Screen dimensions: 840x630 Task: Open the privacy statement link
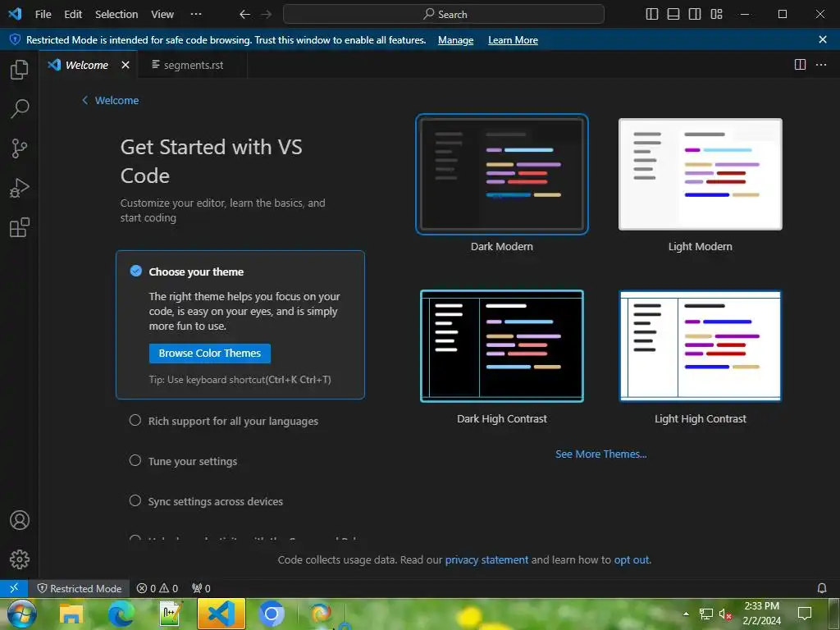(486, 559)
